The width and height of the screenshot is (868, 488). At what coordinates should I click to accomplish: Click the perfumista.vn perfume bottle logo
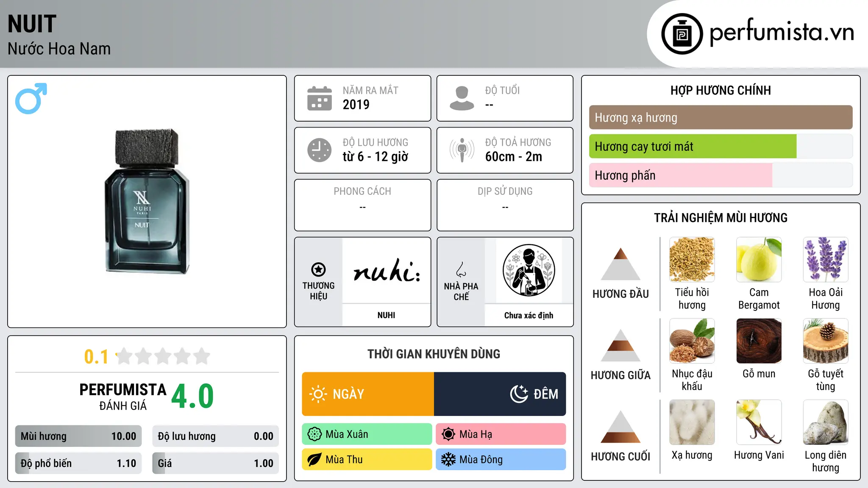tap(682, 34)
